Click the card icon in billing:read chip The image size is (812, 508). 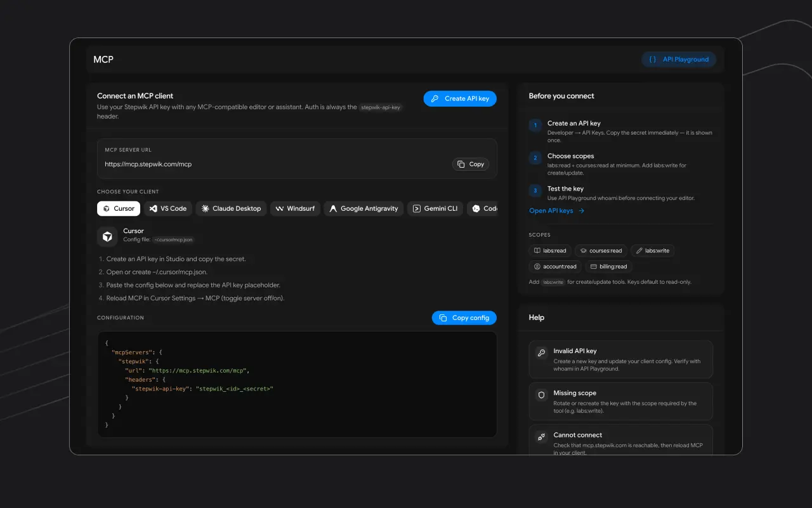coord(594,267)
